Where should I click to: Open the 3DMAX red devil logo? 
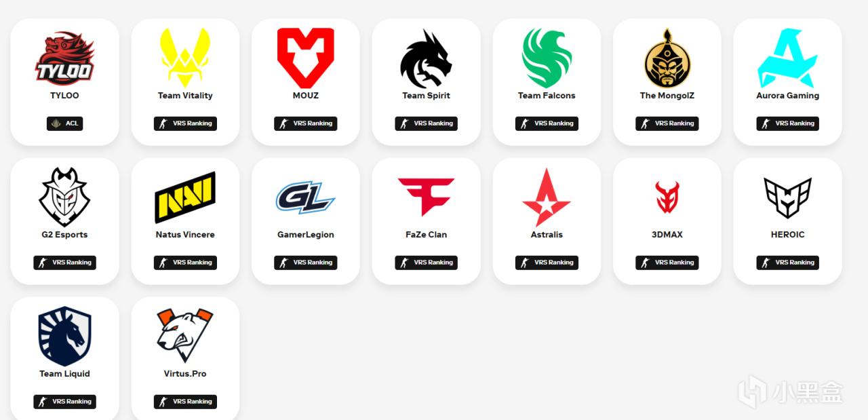click(x=667, y=197)
